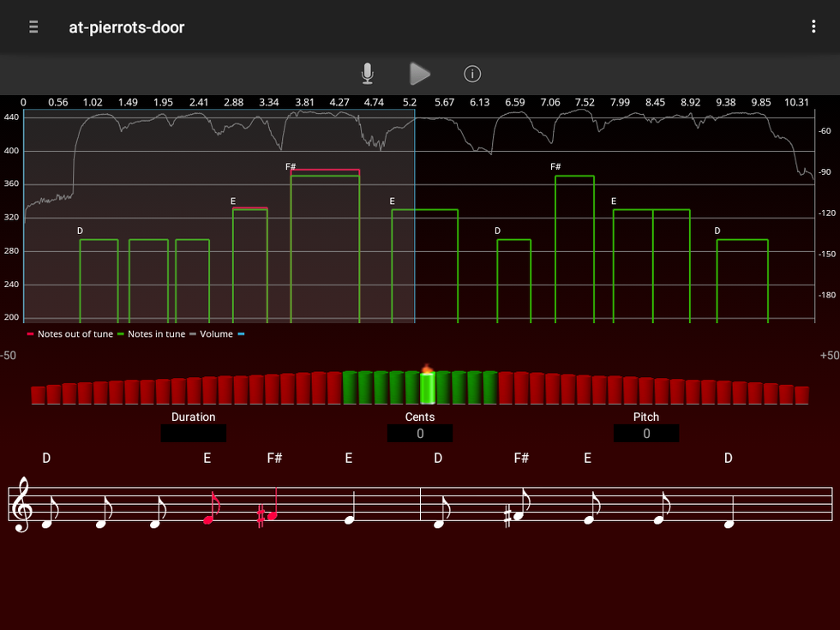Open the three-dot overflow menu
This screenshot has height=630, width=840.
coord(813,27)
